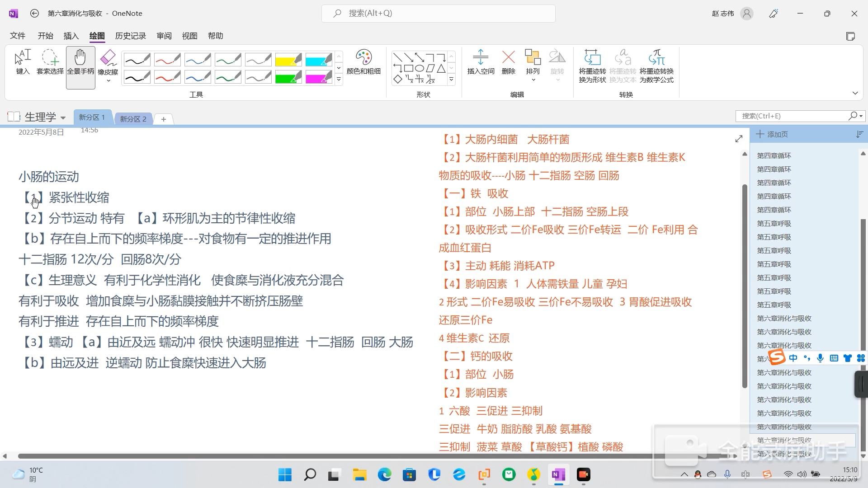The height and width of the screenshot is (488, 868).
Task: Click Sogou IME microphone voice input
Action: click(821, 358)
